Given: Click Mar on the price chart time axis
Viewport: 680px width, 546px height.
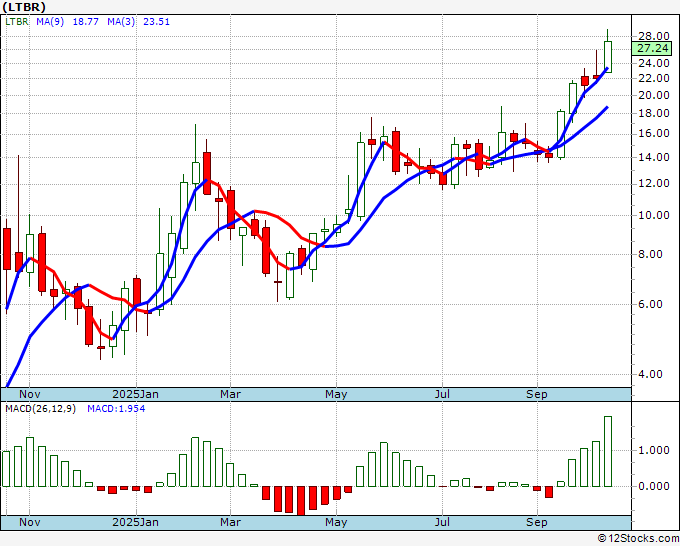Looking at the screenshot, I should 230,394.
